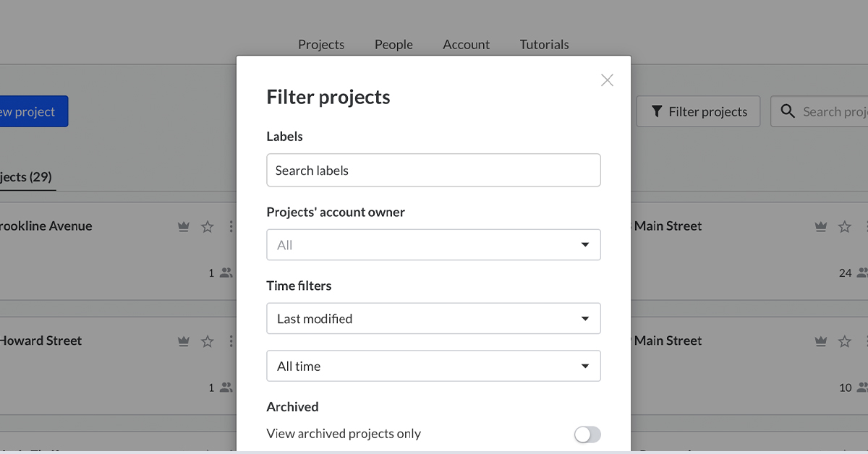Click crown icon on Main Street with 10 members

pos(820,341)
